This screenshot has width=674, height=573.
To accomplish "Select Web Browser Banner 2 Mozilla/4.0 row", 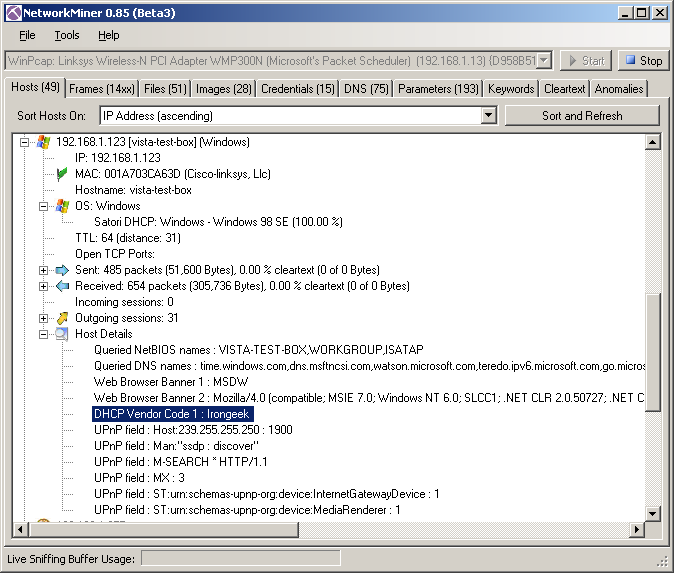I will (x=369, y=398).
